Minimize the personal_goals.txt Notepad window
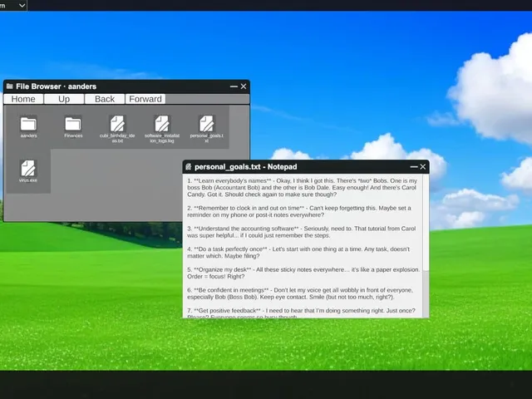This screenshot has height=399, width=532. 414,166
